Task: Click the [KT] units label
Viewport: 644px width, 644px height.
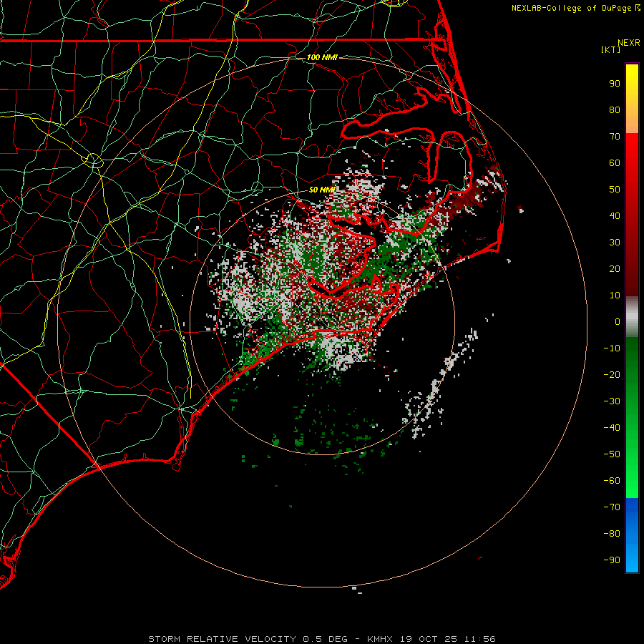Action: [611, 49]
